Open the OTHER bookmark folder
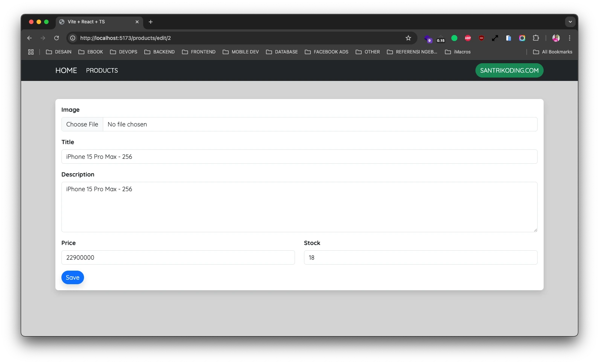 [368, 52]
